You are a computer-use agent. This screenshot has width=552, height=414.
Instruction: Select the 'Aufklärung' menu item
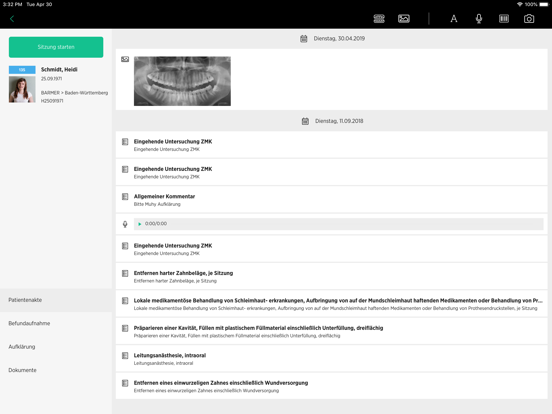pos(56,347)
